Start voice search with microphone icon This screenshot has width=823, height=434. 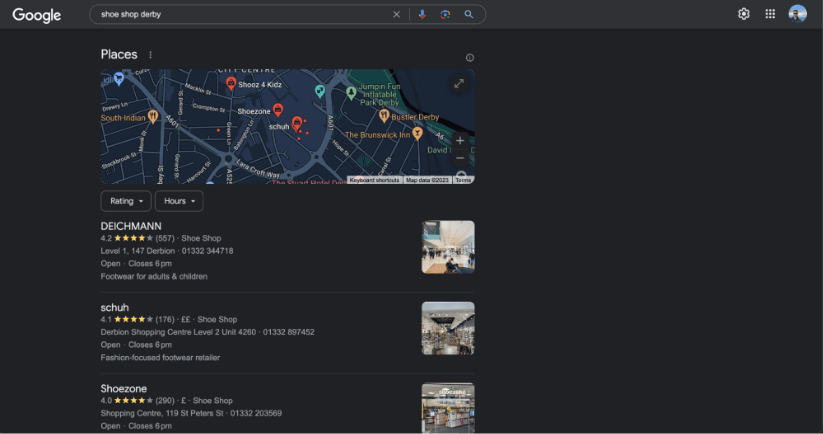[422, 15]
